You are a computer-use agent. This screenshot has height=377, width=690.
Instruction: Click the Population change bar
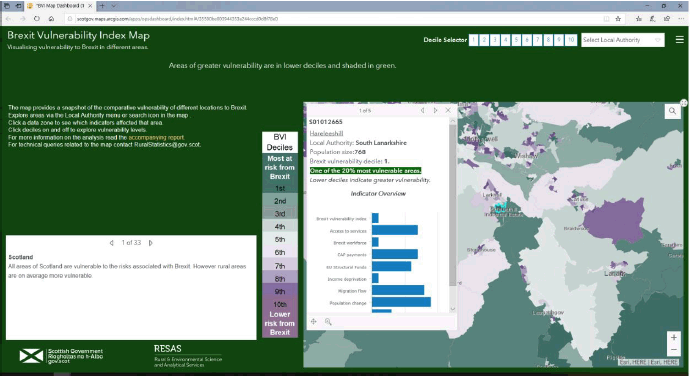point(401,302)
